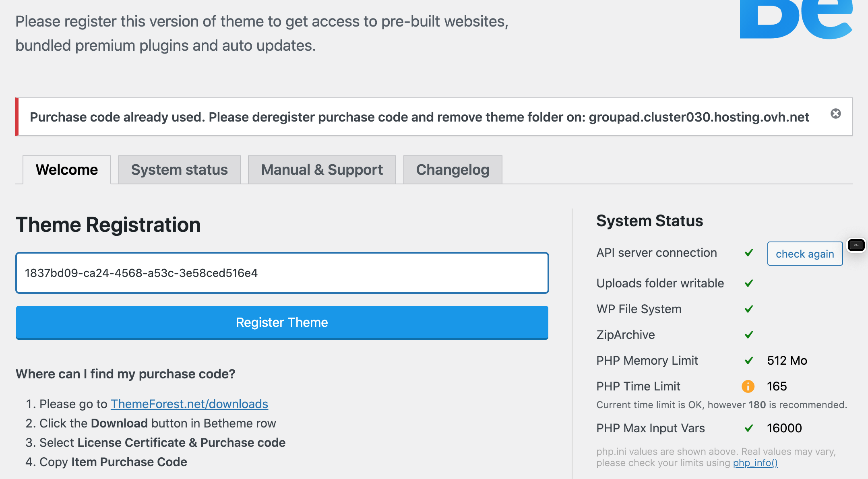Click the PHP Max Input Vars label
The width and height of the screenshot is (868, 479).
(x=651, y=428)
